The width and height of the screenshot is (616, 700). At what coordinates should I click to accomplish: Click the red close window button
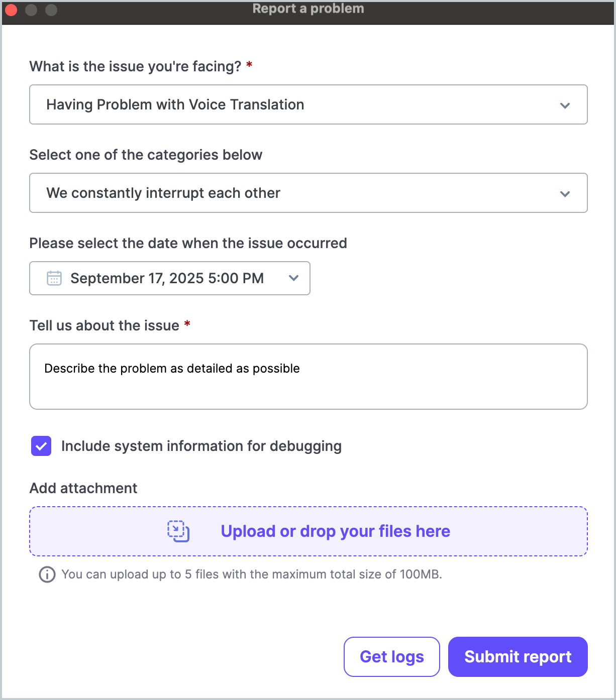11,10
